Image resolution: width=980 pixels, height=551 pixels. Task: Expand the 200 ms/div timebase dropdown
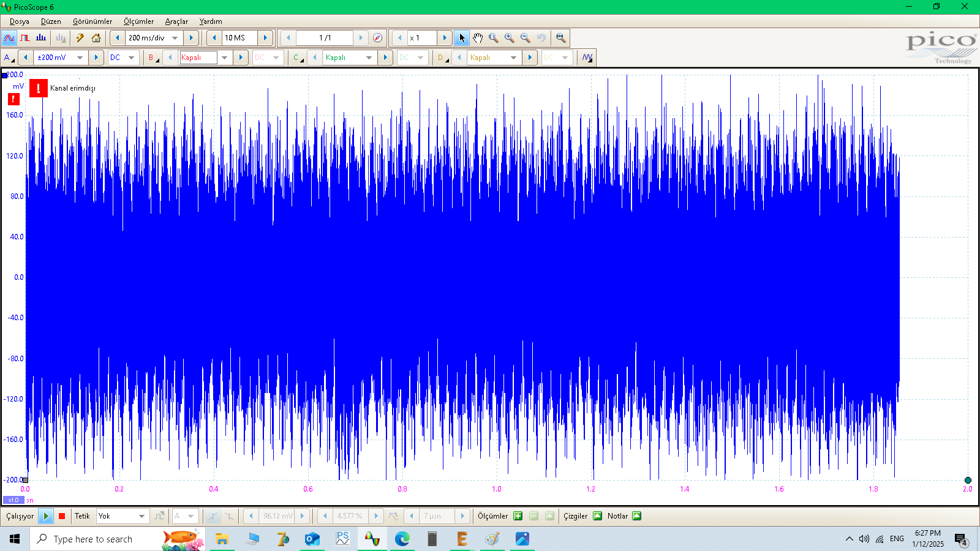point(175,38)
